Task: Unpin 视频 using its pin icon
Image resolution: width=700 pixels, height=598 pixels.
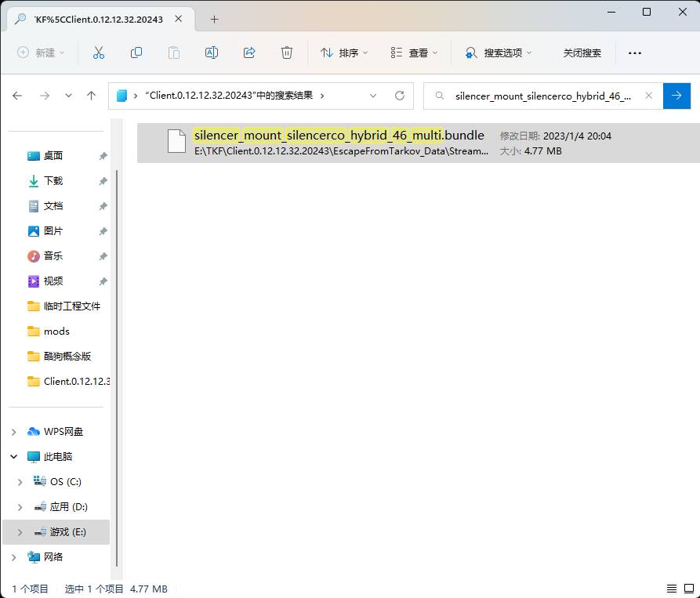Action: point(103,281)
